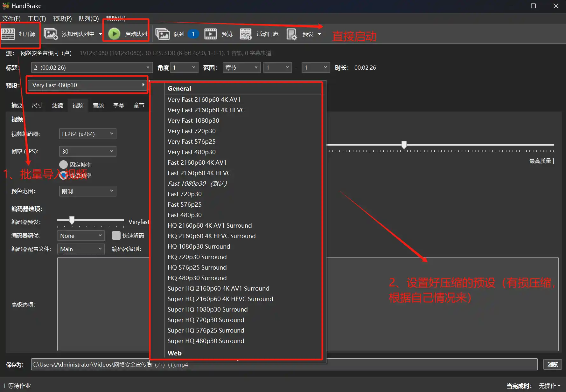Expand the encoder tune None dropdown
Screen dimensions: 566x392
pos(81,236)
